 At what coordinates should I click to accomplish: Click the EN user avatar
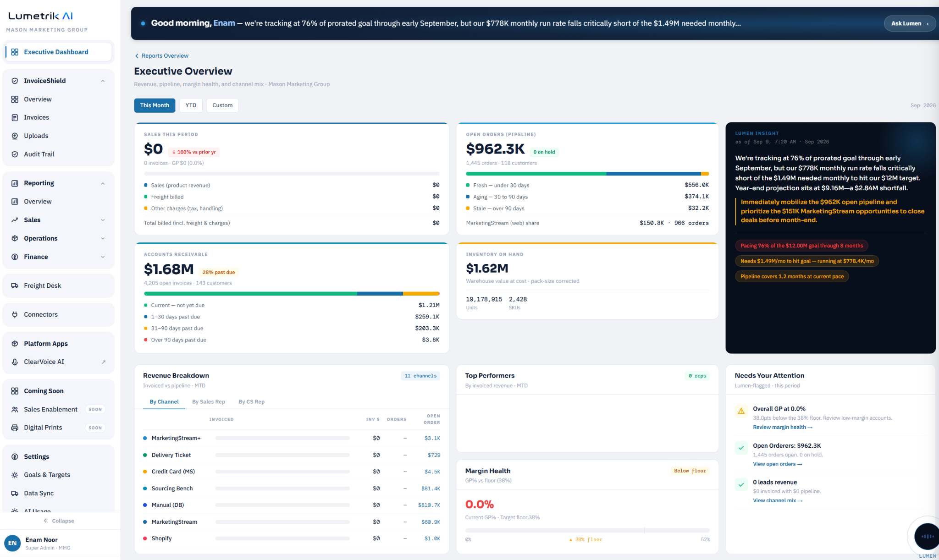coord(12,543)
